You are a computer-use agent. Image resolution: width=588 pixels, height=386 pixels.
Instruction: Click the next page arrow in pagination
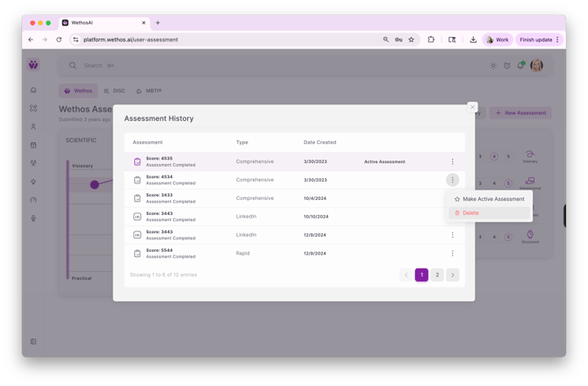[453, 275]
